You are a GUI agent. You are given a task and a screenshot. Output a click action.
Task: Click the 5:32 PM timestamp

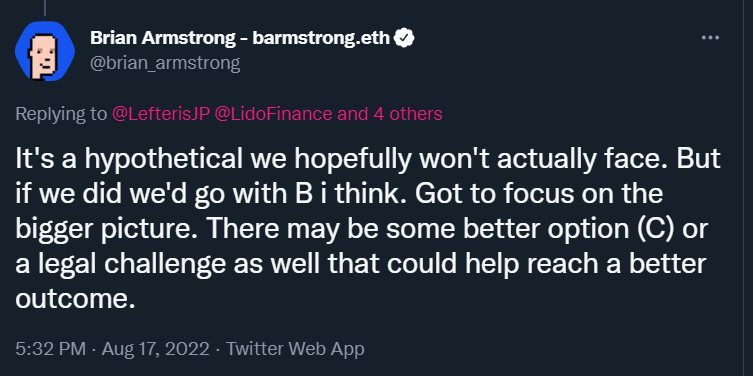[x=51, y=349]
